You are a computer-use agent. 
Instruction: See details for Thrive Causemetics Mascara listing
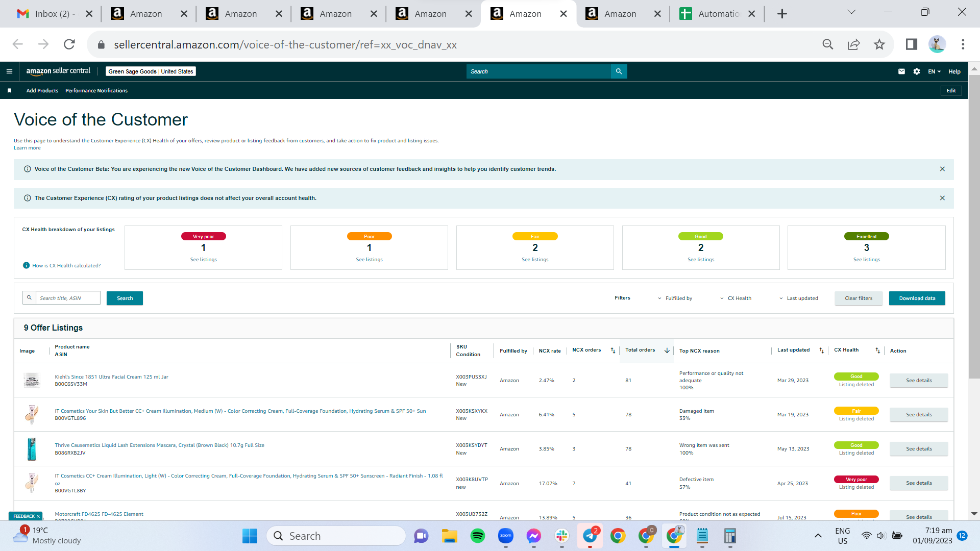pos(919,449)
